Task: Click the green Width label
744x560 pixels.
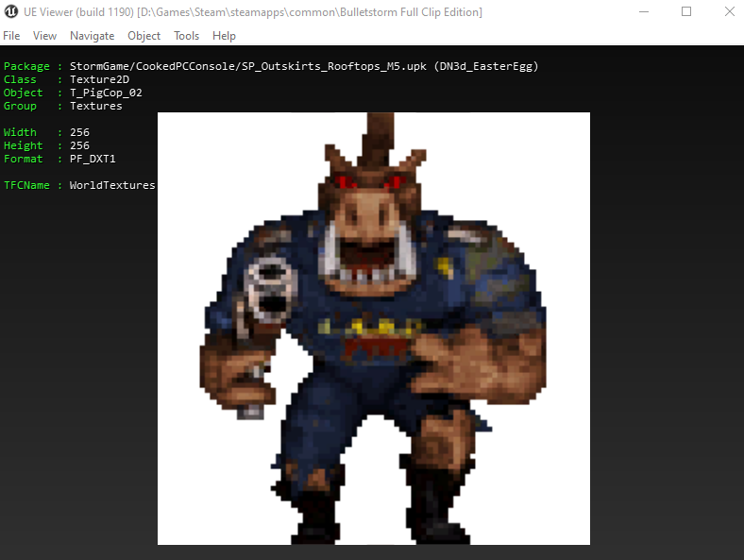Action: coord(20,132)
